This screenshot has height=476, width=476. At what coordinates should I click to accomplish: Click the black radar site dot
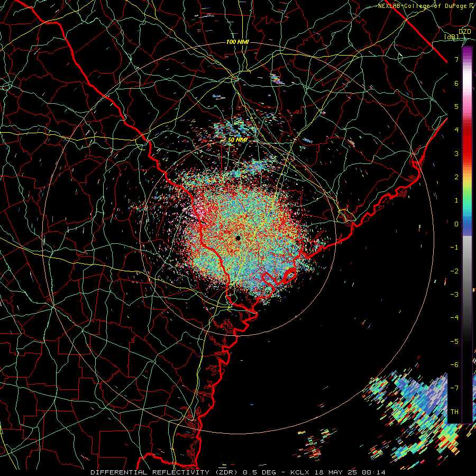click(238, 238)
